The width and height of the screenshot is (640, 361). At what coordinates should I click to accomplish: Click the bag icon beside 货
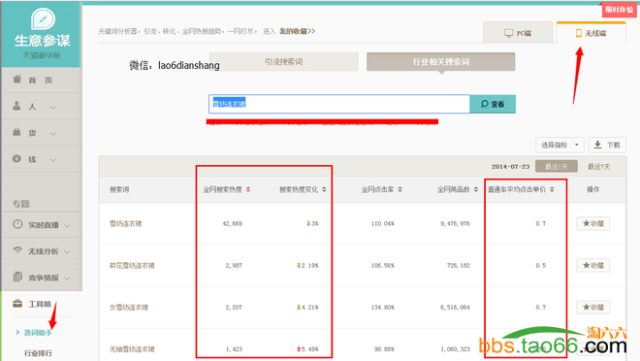tap(17, 132)
